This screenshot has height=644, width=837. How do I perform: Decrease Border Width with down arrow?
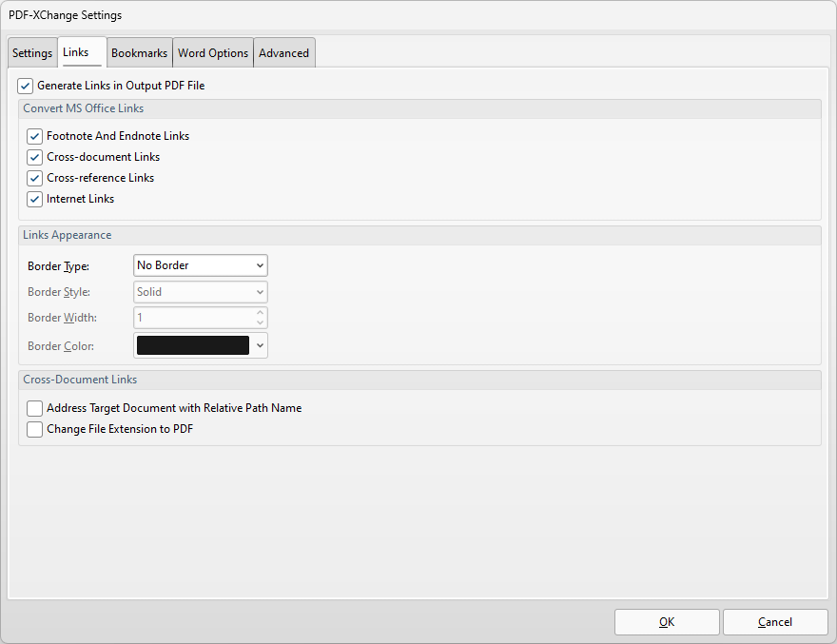coord(260,322)
